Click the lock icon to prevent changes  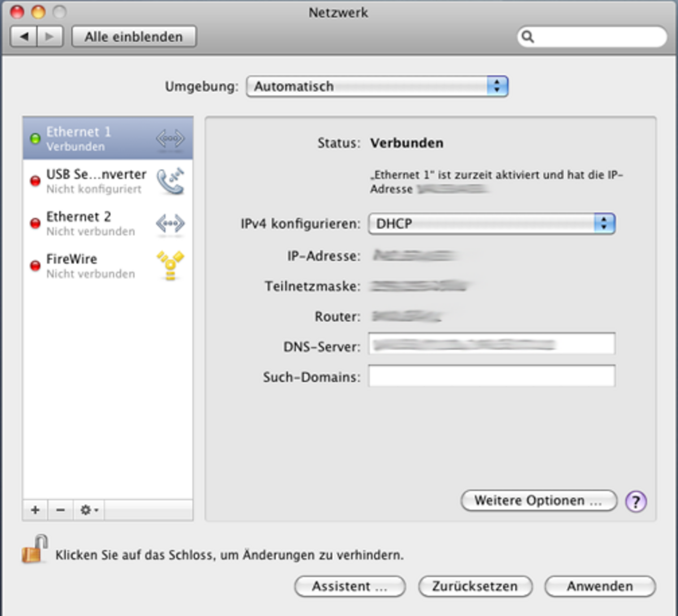(x=35, y=550)
